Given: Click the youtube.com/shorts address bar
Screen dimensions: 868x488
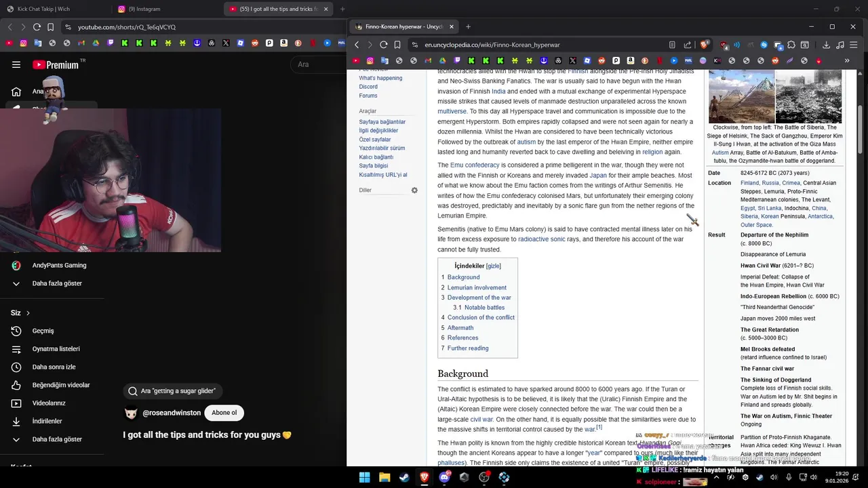Looking at the screenshot, I should point(203,27).
